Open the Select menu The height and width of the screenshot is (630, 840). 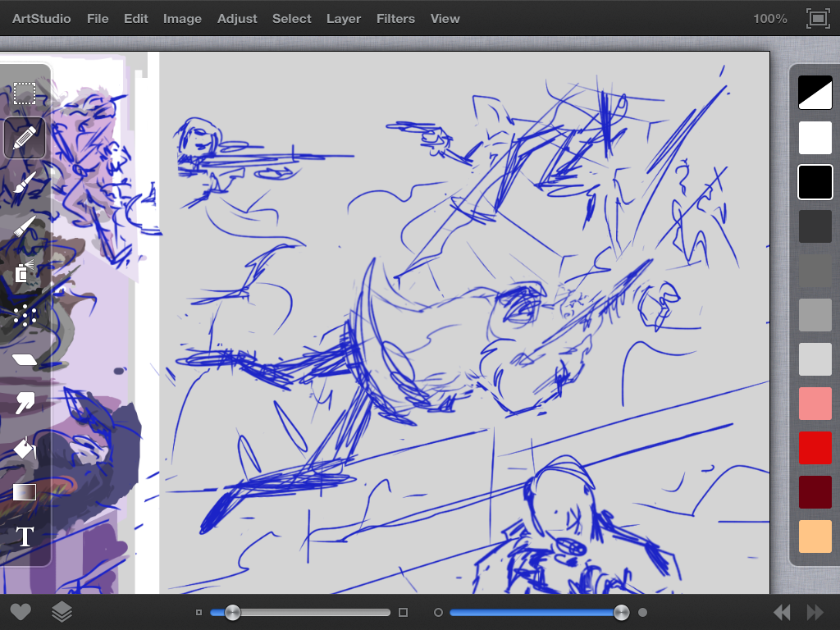point(291,19)
